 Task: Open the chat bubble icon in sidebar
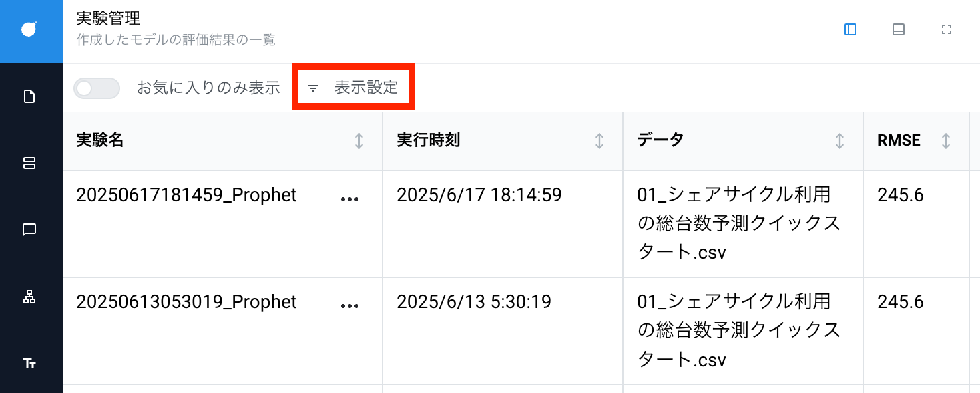[29, 230]
